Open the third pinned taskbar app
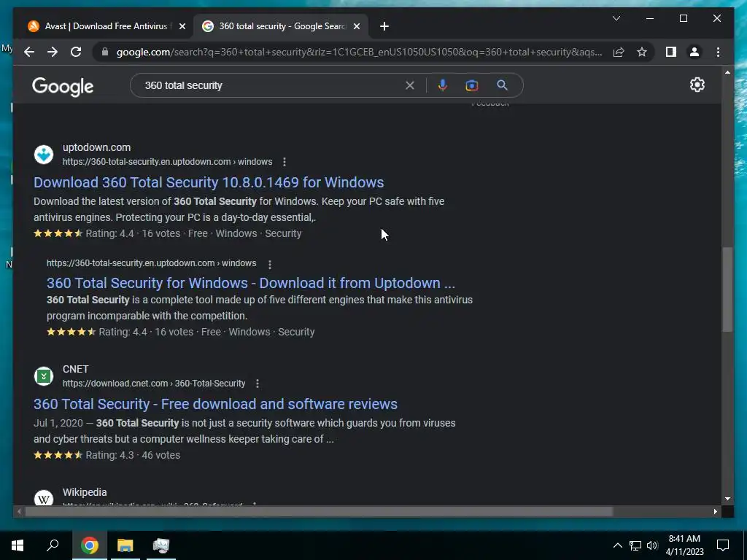The image size is (747, 560). pos(161,545)
